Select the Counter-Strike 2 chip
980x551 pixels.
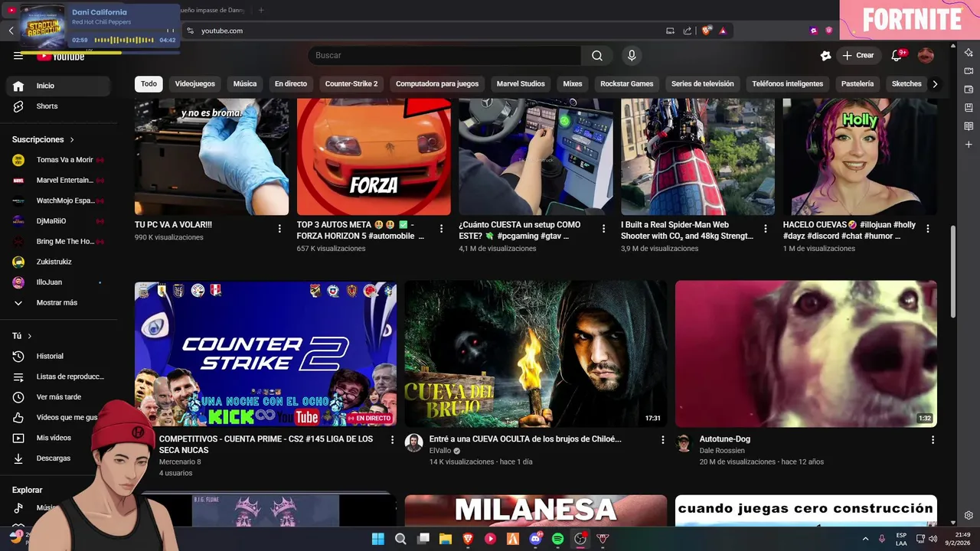(351, 84)
